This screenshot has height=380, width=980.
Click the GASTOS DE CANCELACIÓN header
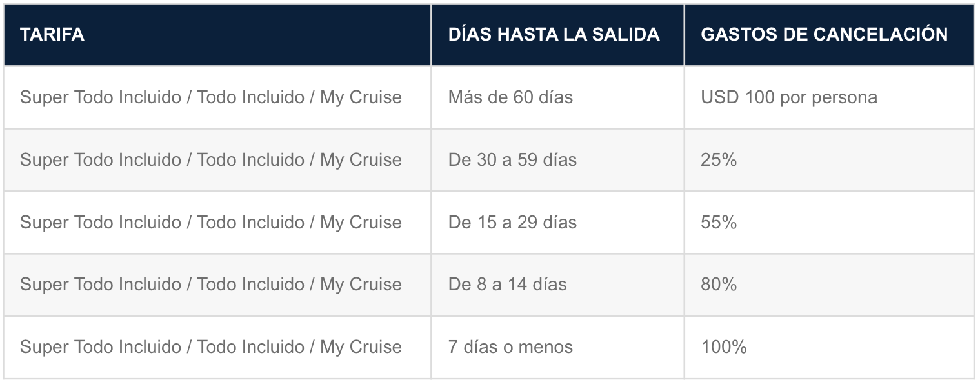click(829, 35)
